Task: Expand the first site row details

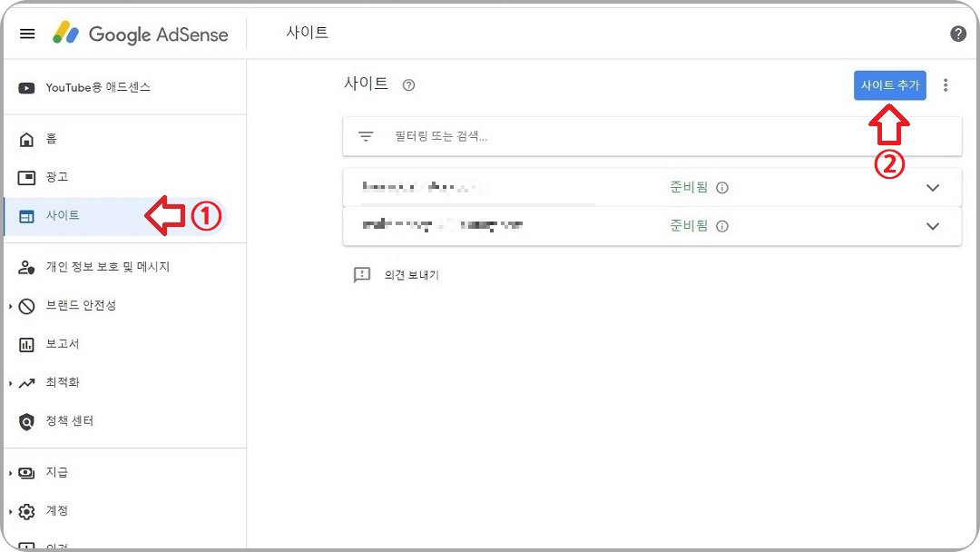Action: coord(933,188)
